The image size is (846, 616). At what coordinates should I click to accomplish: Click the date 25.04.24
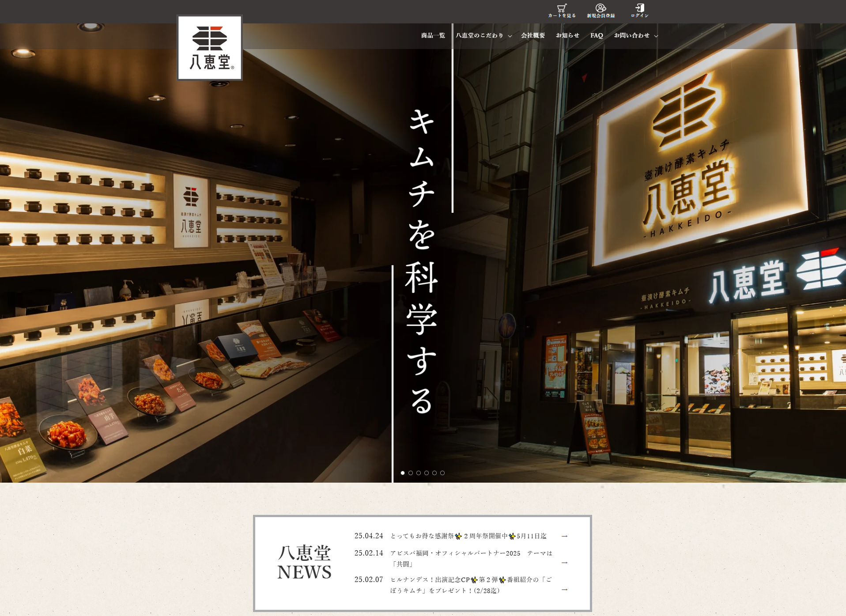[x=369, y=536]
